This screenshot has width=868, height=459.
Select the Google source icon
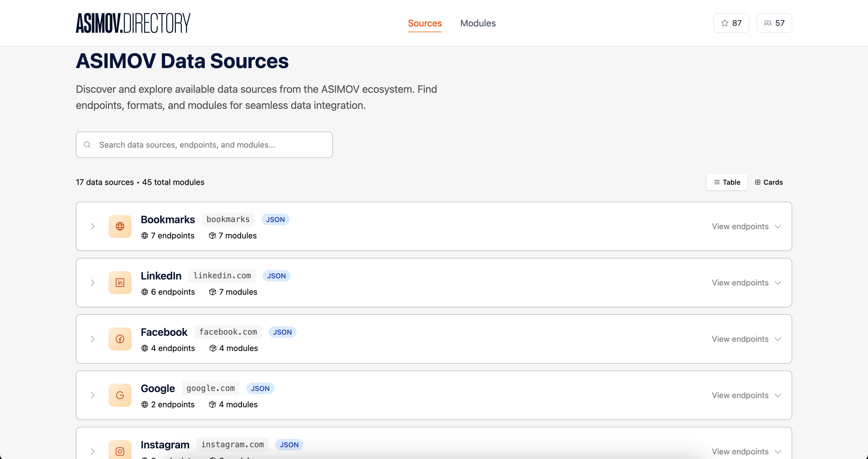coord(120,395)
